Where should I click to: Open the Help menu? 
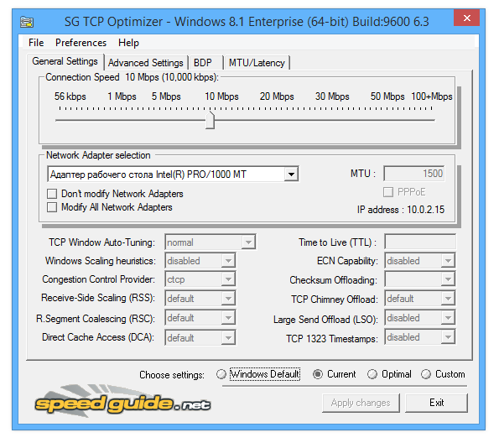(x=128, y=43)
